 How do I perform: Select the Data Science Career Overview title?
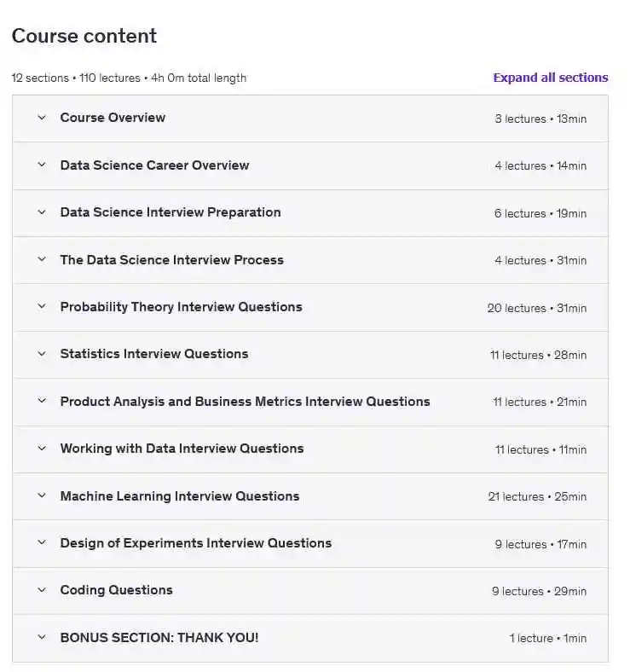tap(154, 165)
